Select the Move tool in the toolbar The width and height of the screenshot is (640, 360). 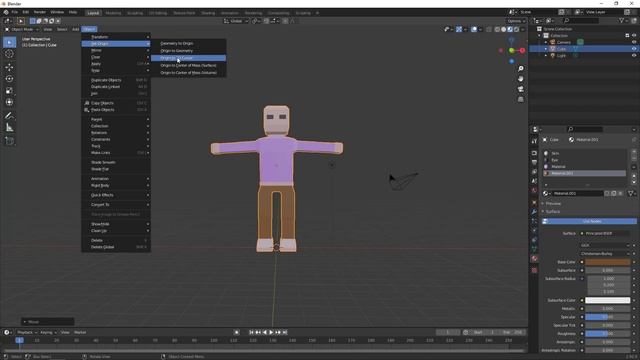pyautogui.click(x=9, y=67)
